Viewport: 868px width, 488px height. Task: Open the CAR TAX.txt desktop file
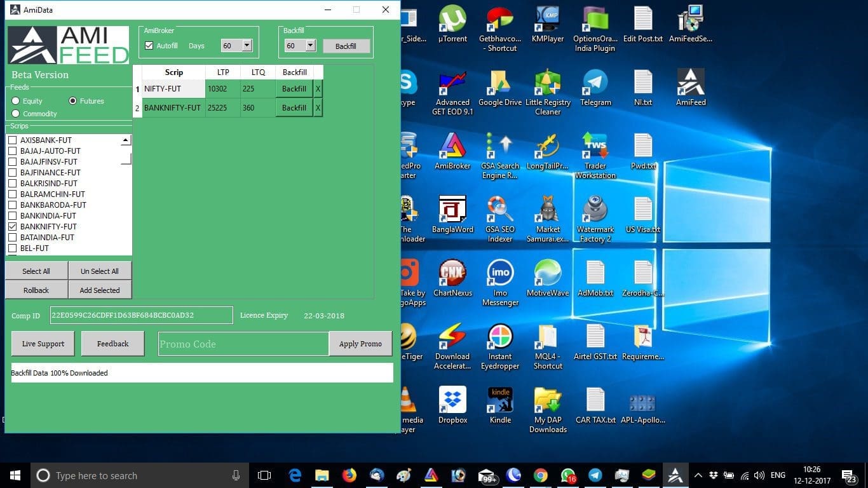click(x=595, y=405)
